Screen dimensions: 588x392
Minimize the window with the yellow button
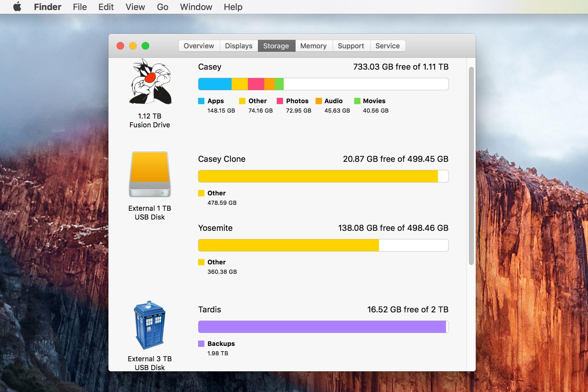click(133, 46)
